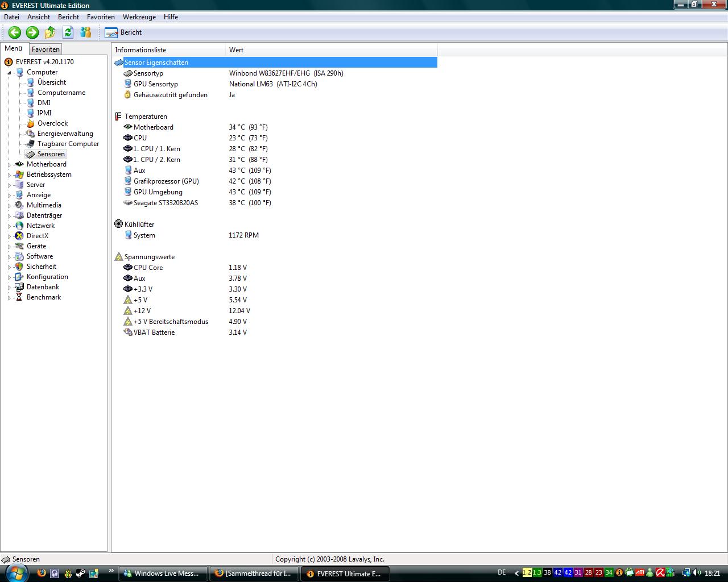
Task: Open the Bericht menu
Action: point(68,17)
